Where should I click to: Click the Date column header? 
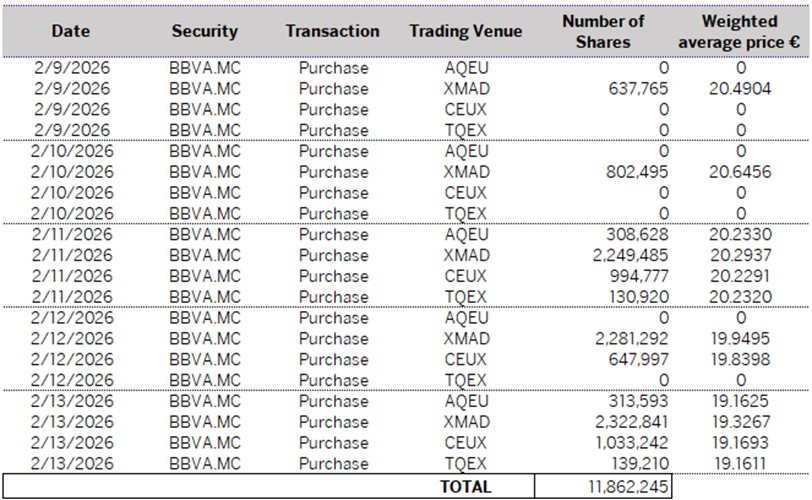70,31
